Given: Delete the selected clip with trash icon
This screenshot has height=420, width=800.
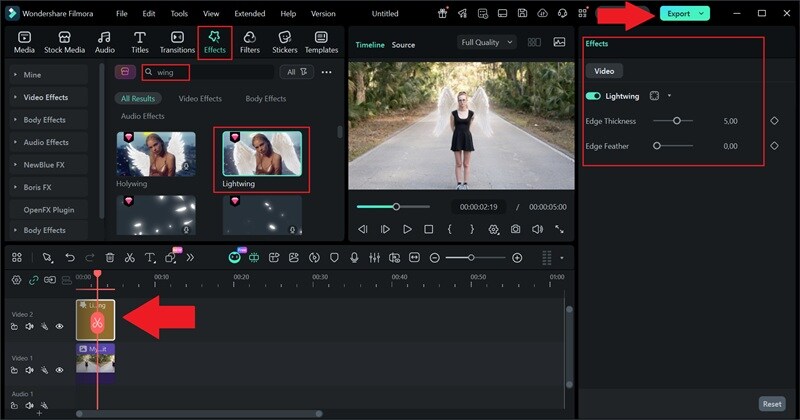Looking at the screenshot, I should tap(110, 258).
